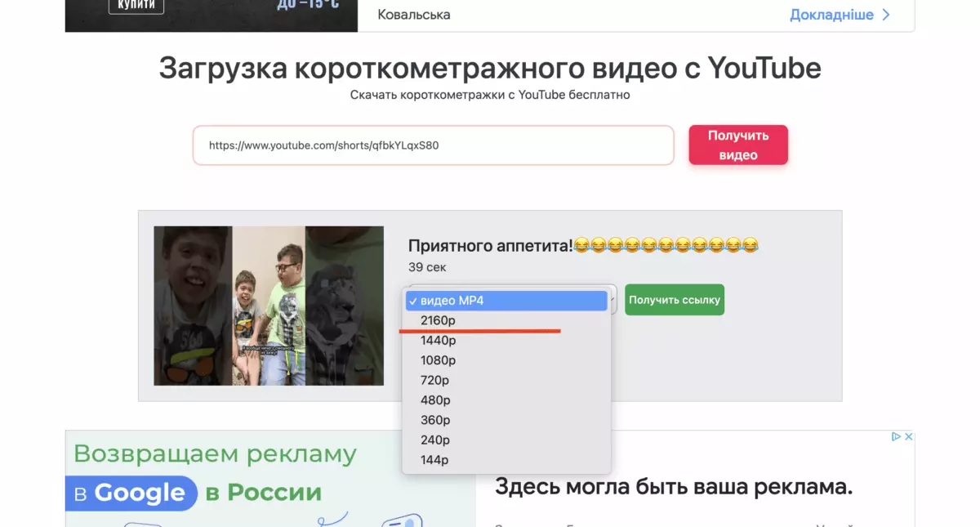This screenshot has width=980, height=527.
Task: Click the subtitle Скачать короткометражки с YouTube бесплатно
Action: [490, 95]
